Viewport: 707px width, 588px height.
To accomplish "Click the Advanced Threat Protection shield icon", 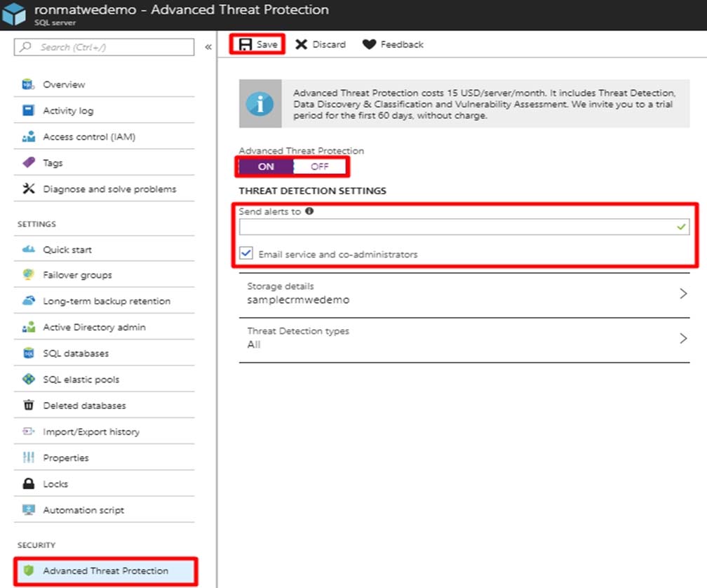I will click(28, 570).
